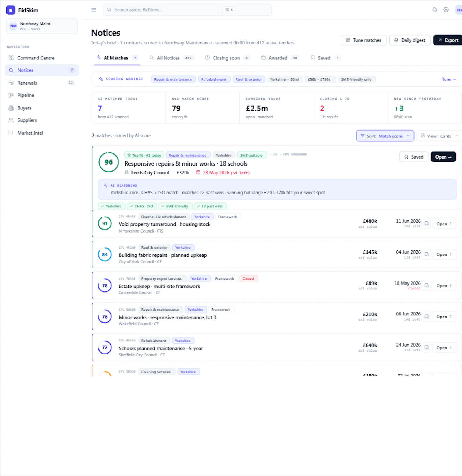Open Renewals in the sidebar
The height and width of the screenshot is (476, 462).
point(42,83)
